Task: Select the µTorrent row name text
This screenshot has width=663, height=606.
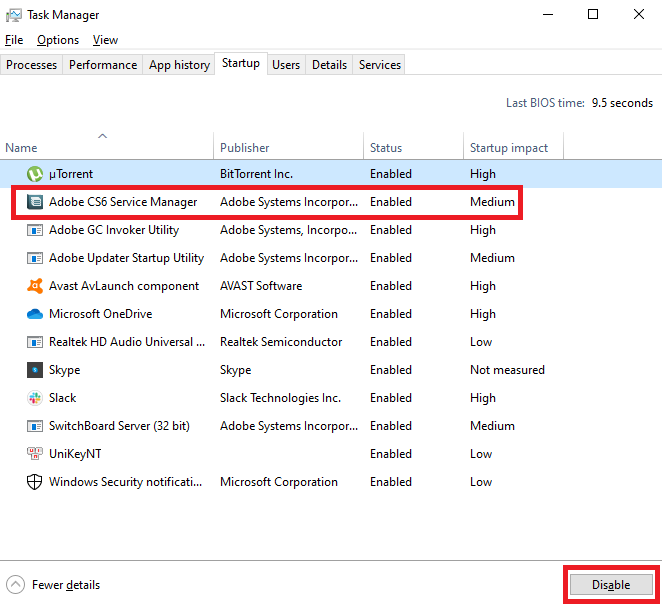Action: point(71,174)
